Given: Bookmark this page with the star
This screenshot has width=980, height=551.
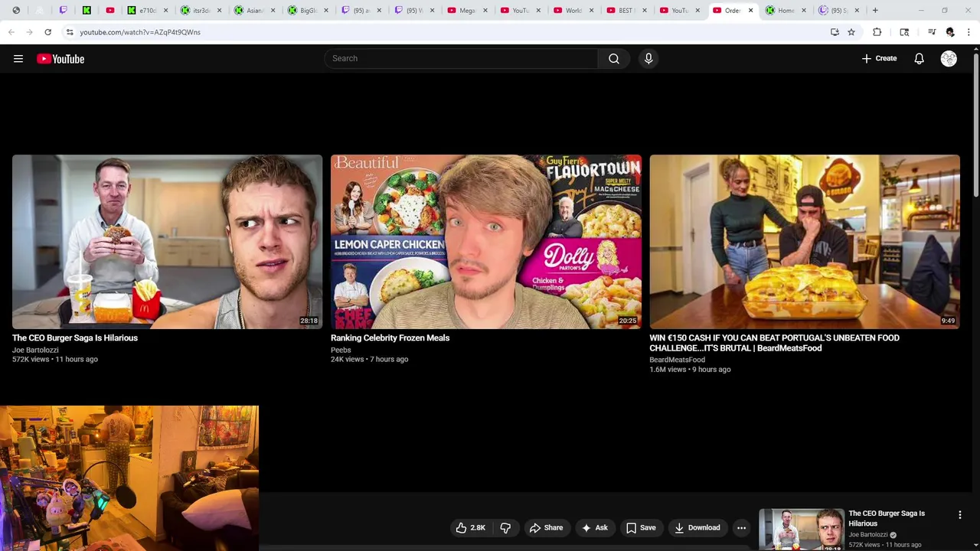Looking at the screenshot, I should pyautogui.click(x=851, y=32).
